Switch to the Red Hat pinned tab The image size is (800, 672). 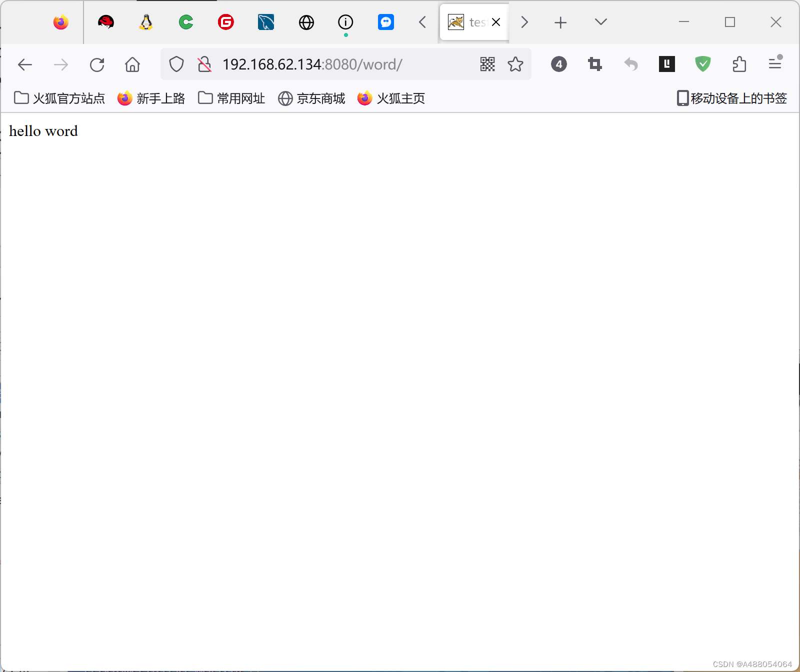tap(106, 22)
